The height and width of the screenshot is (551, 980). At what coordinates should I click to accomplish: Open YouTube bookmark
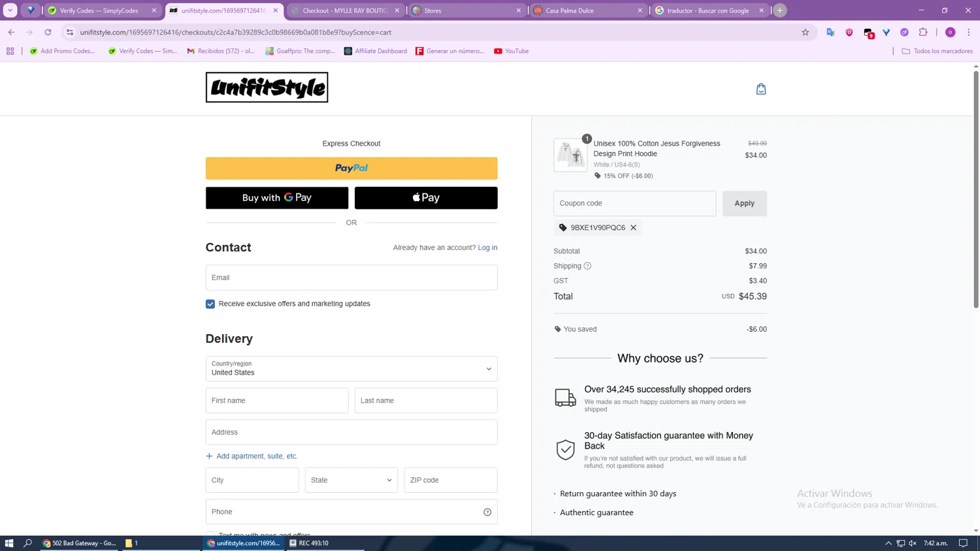pyautogui.click(x=511, y=51)
